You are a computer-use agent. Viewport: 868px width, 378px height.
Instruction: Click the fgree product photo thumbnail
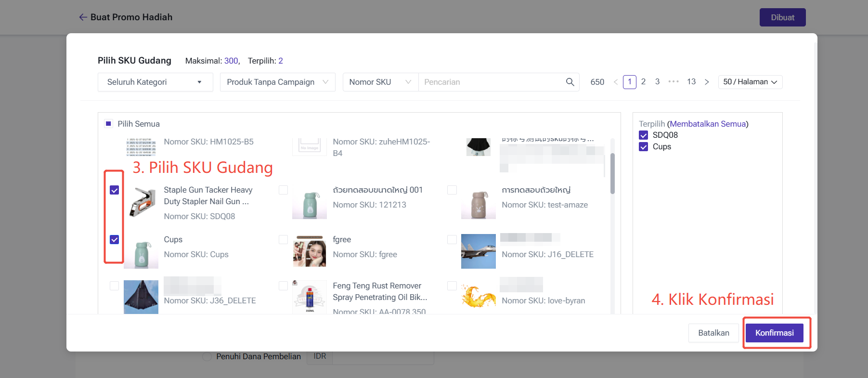[310, 251]
